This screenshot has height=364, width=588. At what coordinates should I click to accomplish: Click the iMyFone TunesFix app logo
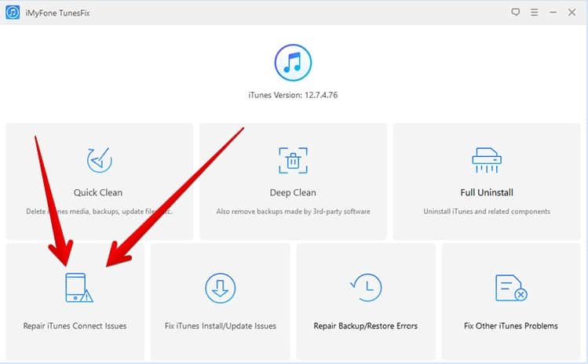[x=13, y=13]
